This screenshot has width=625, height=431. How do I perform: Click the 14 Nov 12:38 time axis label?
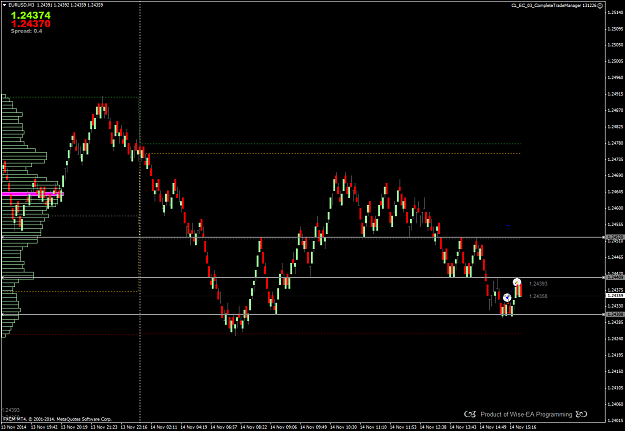click(x=433, y=427)
